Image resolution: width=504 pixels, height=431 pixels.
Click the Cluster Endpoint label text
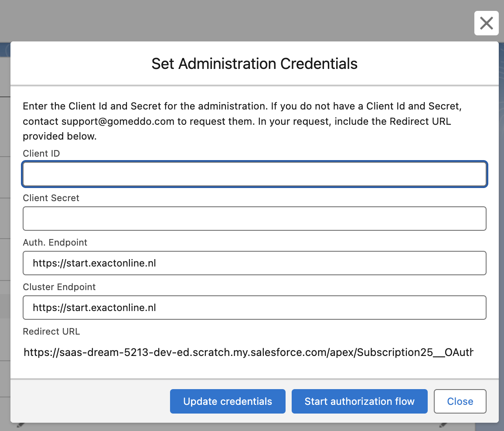pyautogui.click(x=59, y=287)
